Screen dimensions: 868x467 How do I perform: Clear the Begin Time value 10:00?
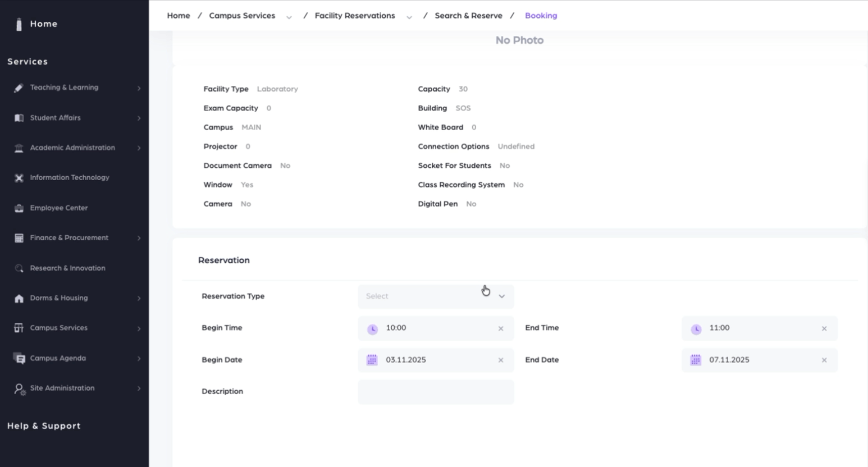(501, 329)
